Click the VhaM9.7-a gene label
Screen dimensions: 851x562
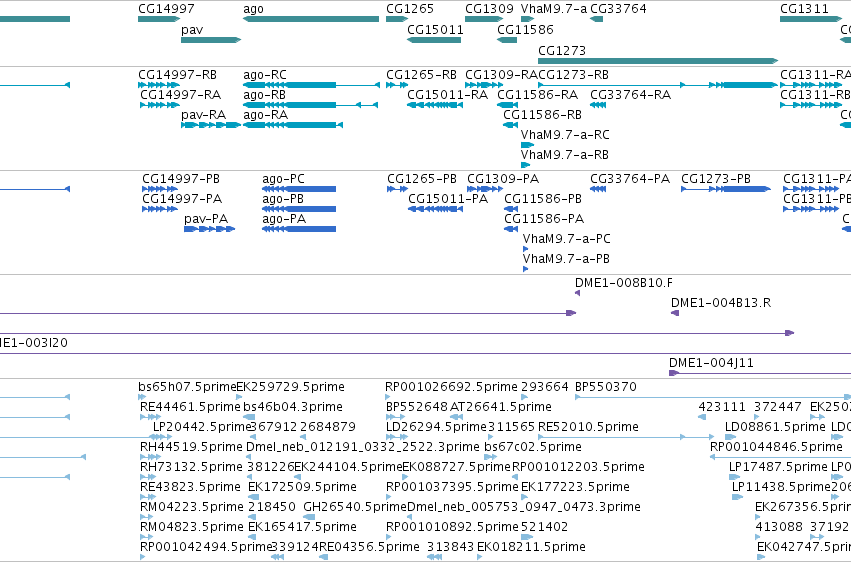tap(554, 9)
